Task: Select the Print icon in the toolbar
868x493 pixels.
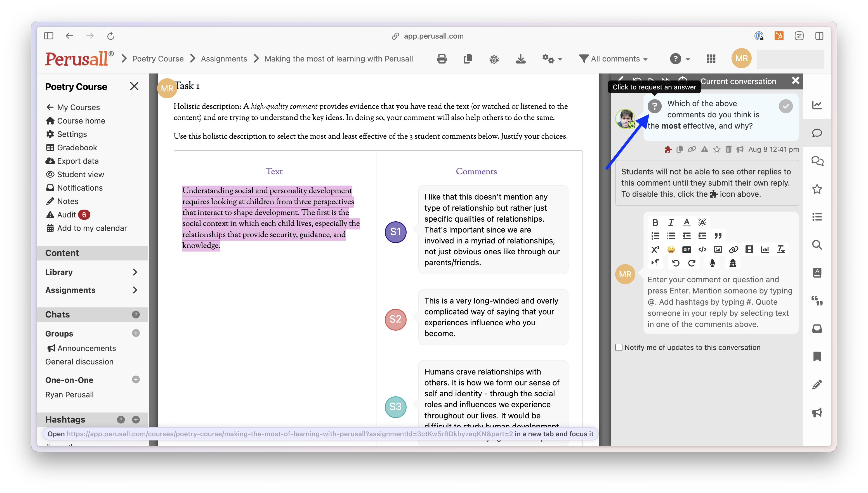Action: [442, 59]
